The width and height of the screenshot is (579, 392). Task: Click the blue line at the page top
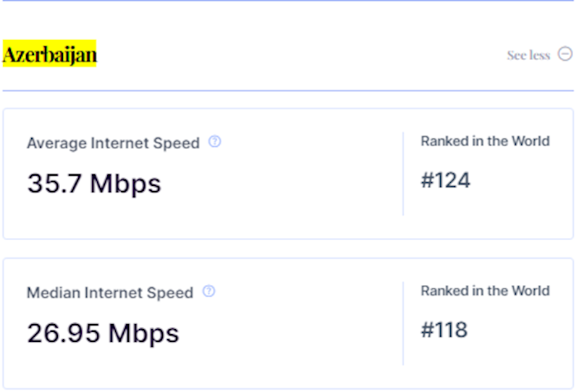289,1
